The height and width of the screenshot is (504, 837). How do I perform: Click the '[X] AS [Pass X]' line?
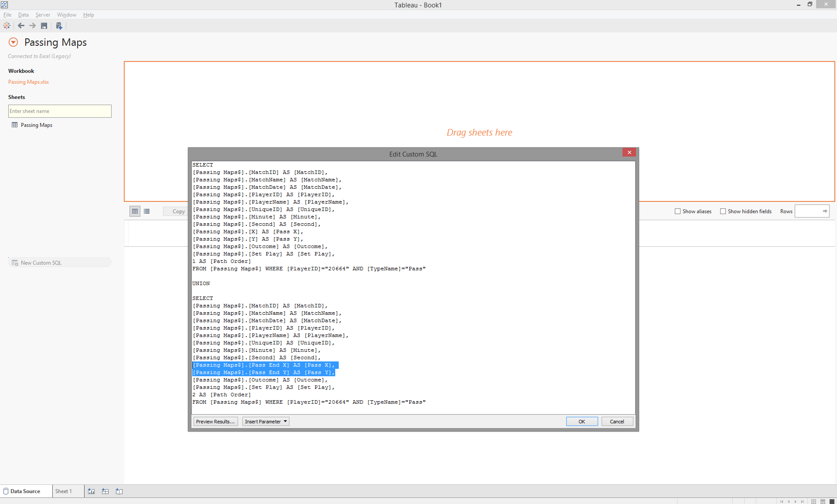tap(248, 232)
